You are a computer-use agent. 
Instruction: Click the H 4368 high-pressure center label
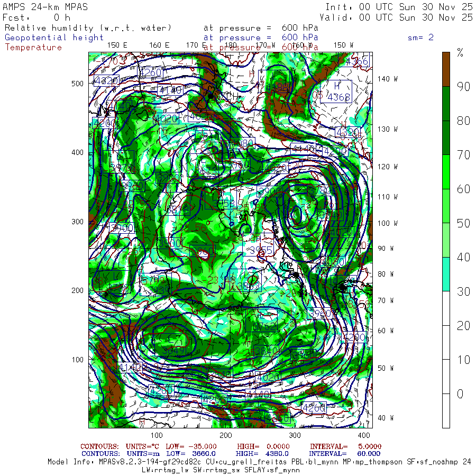(x=337, y=91)
